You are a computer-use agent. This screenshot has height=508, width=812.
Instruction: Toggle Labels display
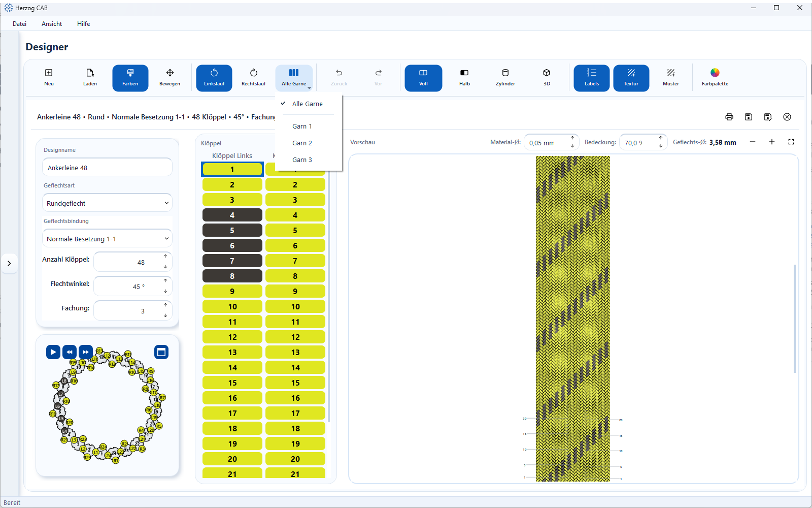[592, 78]
